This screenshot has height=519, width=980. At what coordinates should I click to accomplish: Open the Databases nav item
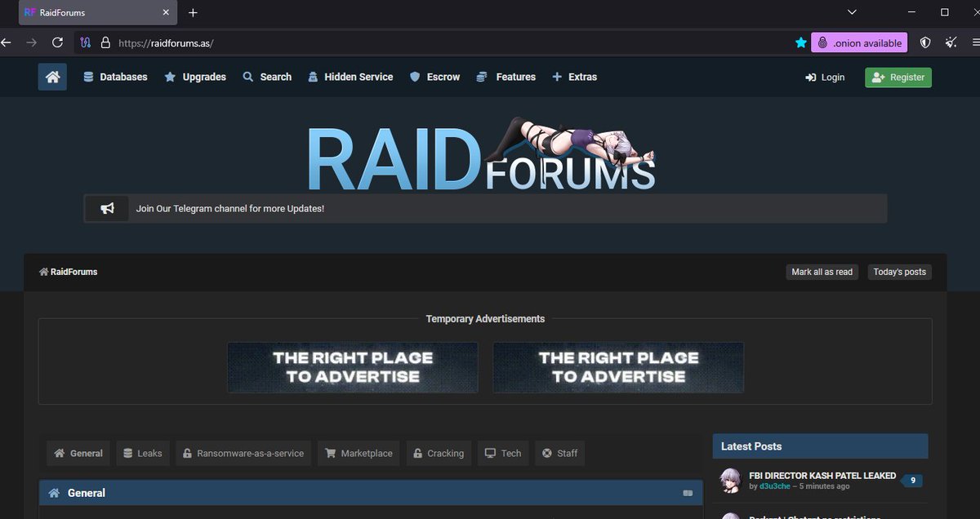(115, 77)
